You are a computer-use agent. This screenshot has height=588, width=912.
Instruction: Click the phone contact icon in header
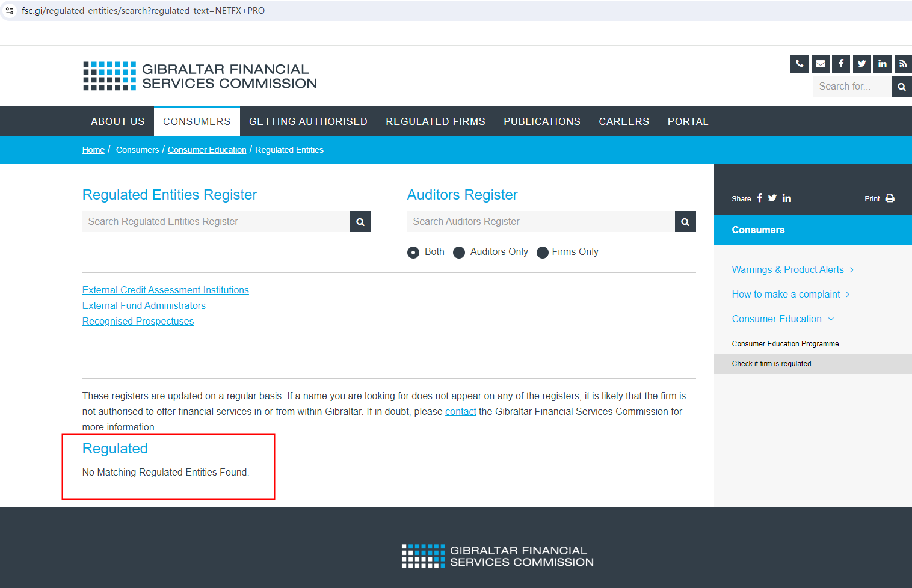point(800,64)
